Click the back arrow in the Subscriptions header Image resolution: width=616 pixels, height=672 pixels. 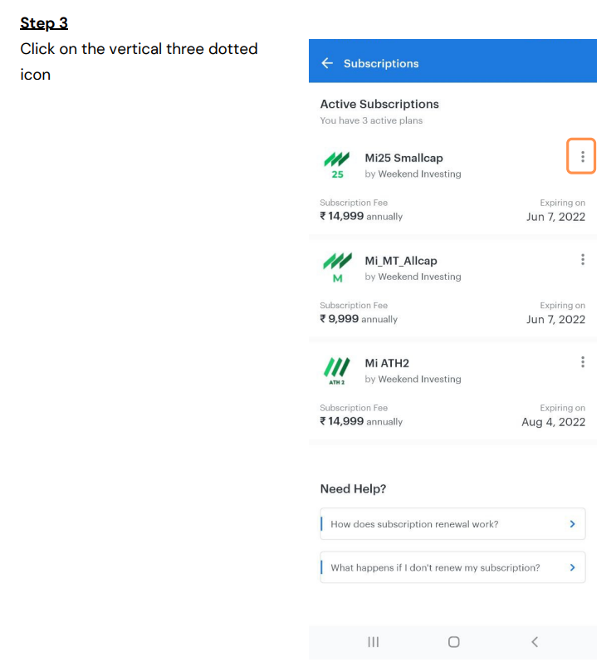tap(326, 62)
